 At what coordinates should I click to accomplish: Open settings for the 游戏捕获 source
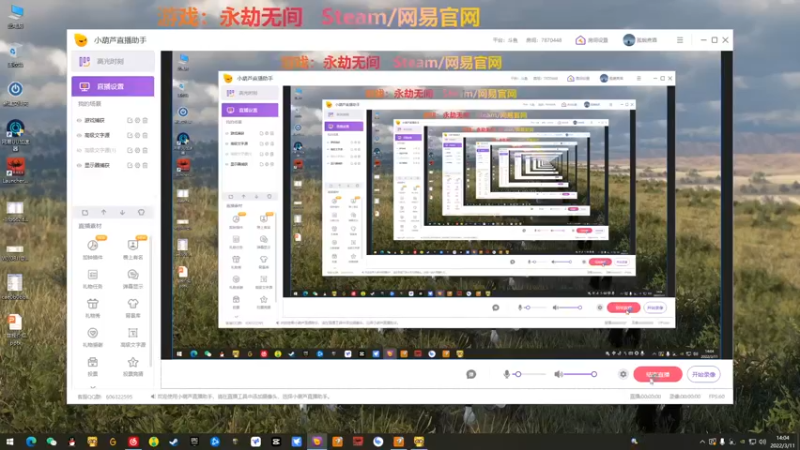pos(137,120)
